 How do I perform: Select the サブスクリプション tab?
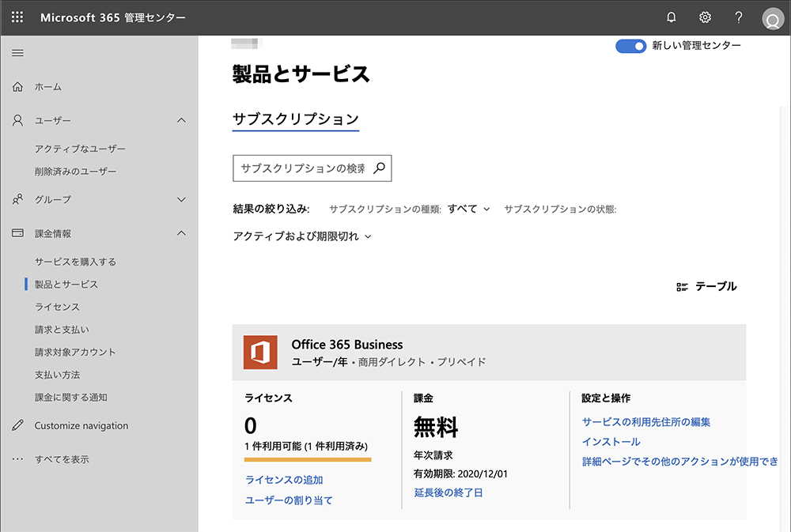point(296,119)
